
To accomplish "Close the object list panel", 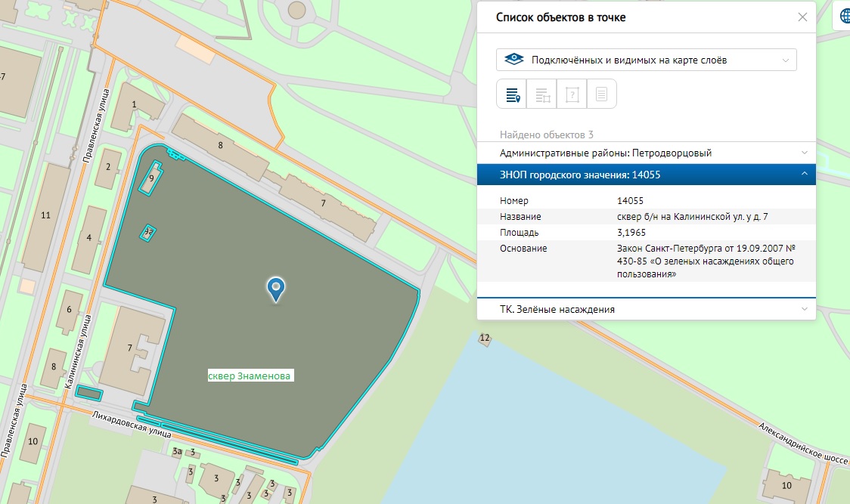I will 802,17.
